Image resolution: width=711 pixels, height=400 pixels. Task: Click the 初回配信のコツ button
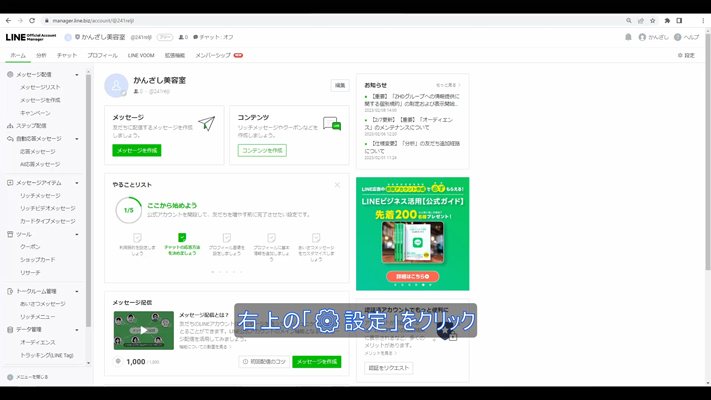click(x=264, y=362)
